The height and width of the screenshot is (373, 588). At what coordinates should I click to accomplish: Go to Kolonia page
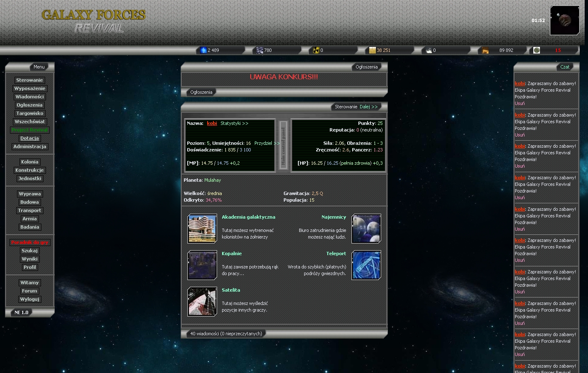[x=29, y=162]
